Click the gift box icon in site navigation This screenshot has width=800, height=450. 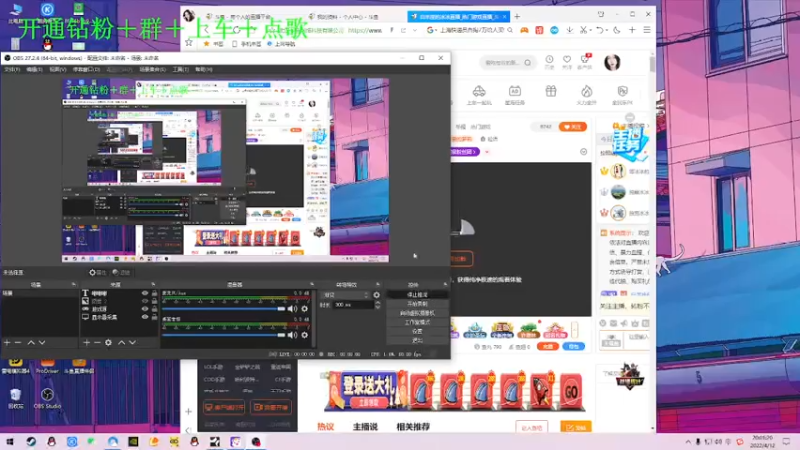[x=551, y=92]
